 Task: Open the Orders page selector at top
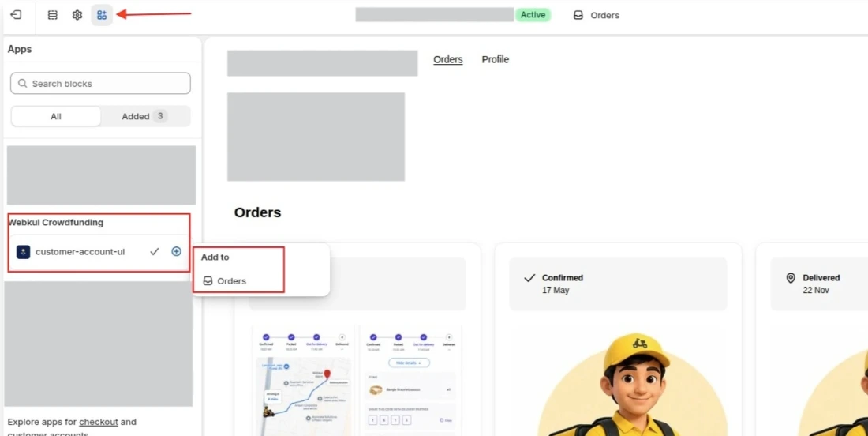click(x=597, y=16)
